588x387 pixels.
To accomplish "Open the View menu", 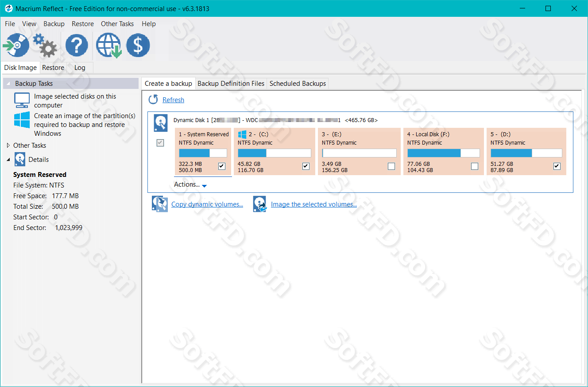I will coord(29,24).
